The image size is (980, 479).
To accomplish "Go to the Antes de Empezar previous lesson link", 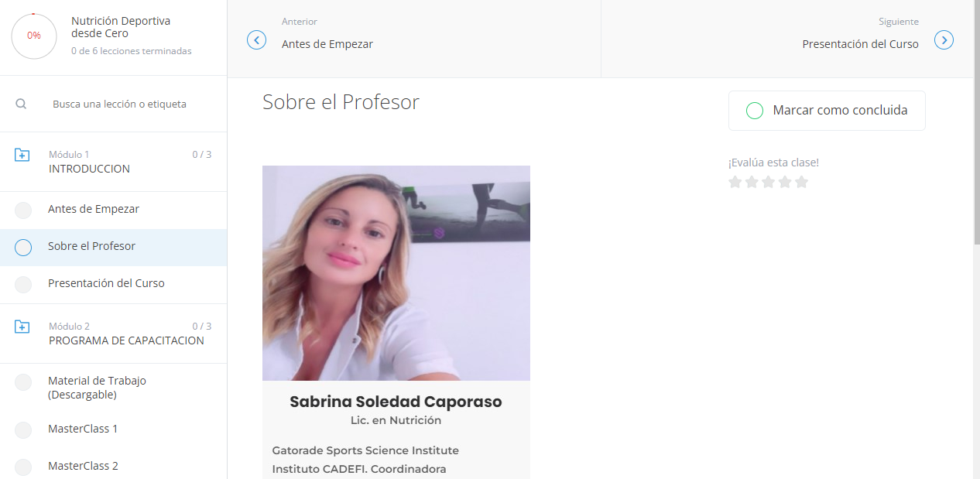I will [x=327, y=44].
